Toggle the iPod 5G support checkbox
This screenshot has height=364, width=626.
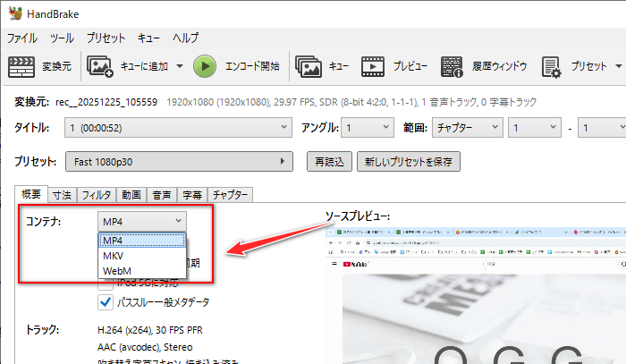click(x=106, y=284)
